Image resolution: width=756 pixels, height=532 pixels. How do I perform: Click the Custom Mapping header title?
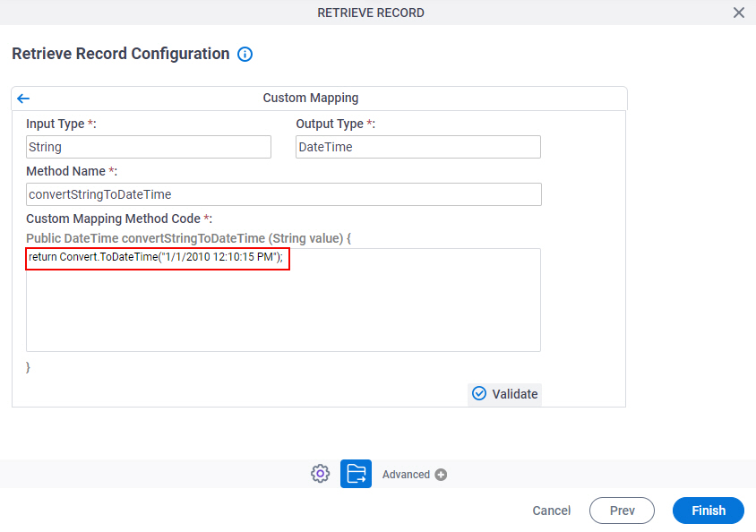point(311,98)
